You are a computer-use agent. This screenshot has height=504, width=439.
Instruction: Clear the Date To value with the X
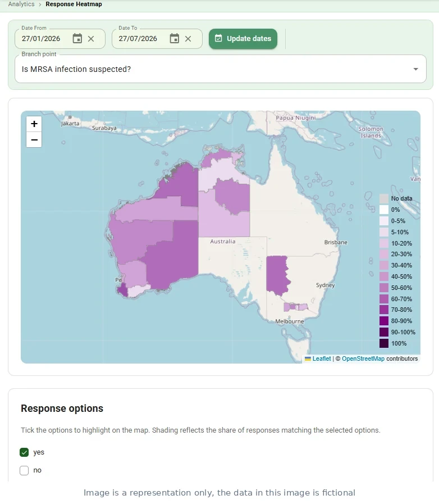tap(188, 39)
